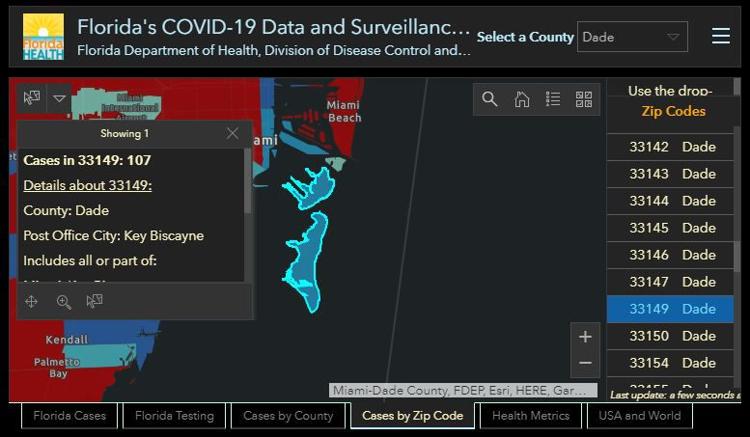The height and width of the screenshot is (437, 750).
Task: Click Post Office City: Key Biscayne text
Action: click(x=114, y=236)
